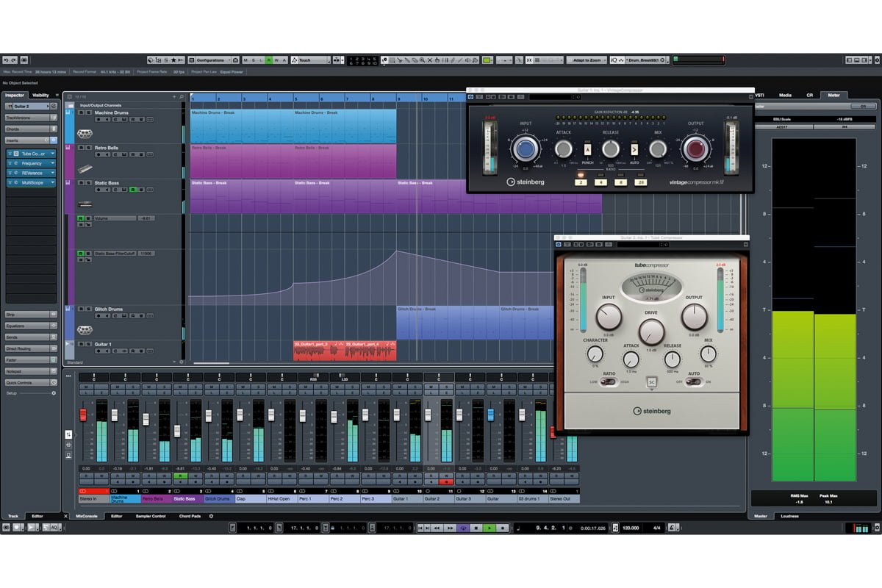The image size is (882, 588).
Task: Select the Mute (X) tool in toolbar
Action: coord(430,60)
